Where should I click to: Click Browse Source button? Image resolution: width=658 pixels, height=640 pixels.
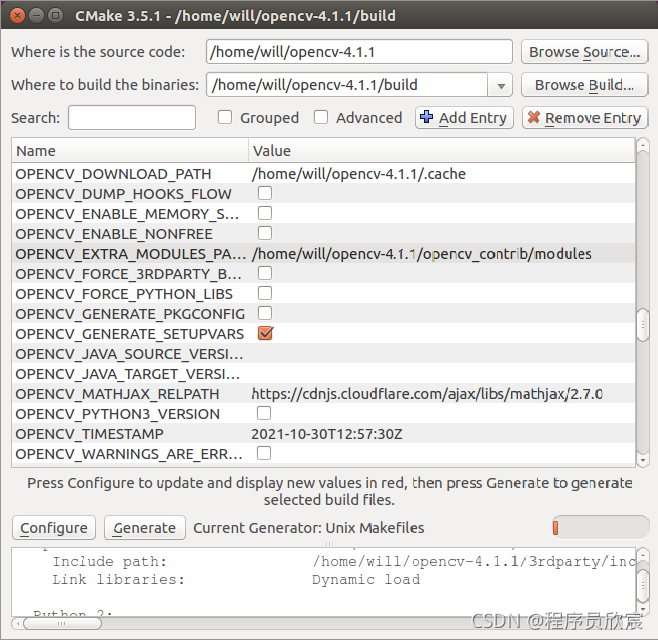click(x=585, y=52)
